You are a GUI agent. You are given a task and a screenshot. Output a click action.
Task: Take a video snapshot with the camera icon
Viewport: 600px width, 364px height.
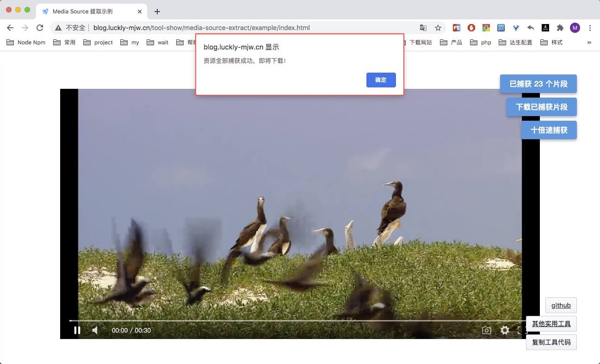tap(486, 330)
